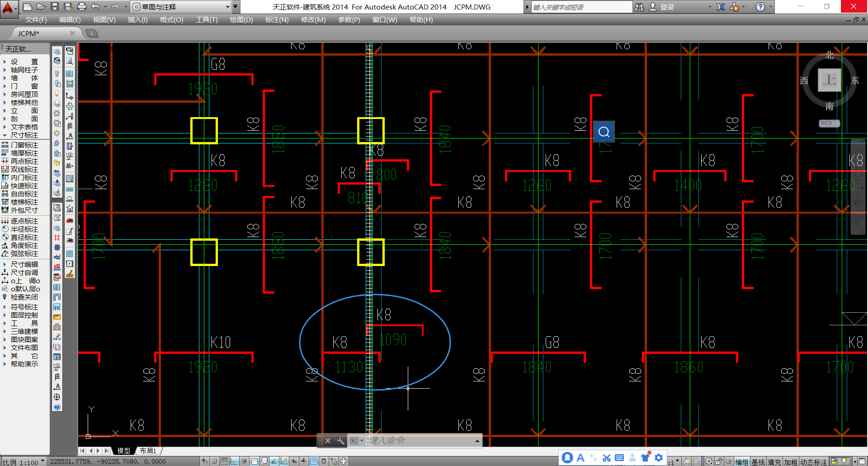Click the Redo arrow icon

point(115,7)
